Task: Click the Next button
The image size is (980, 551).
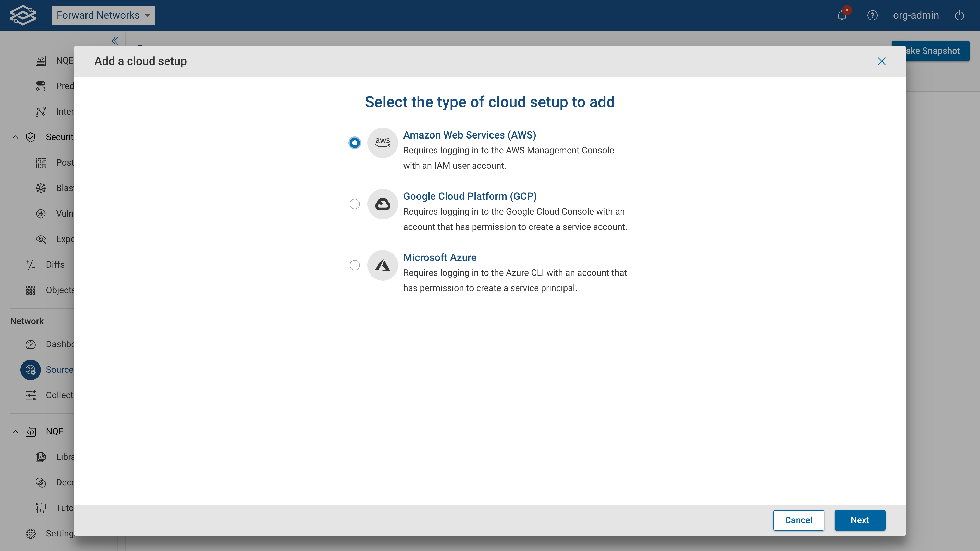Action: tap(860, 520)
